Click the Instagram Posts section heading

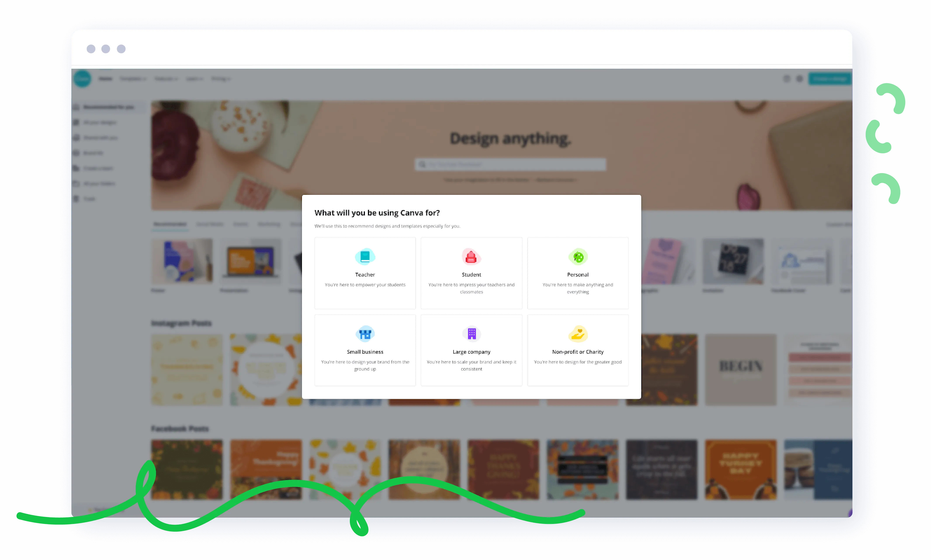tap(182, 323)
